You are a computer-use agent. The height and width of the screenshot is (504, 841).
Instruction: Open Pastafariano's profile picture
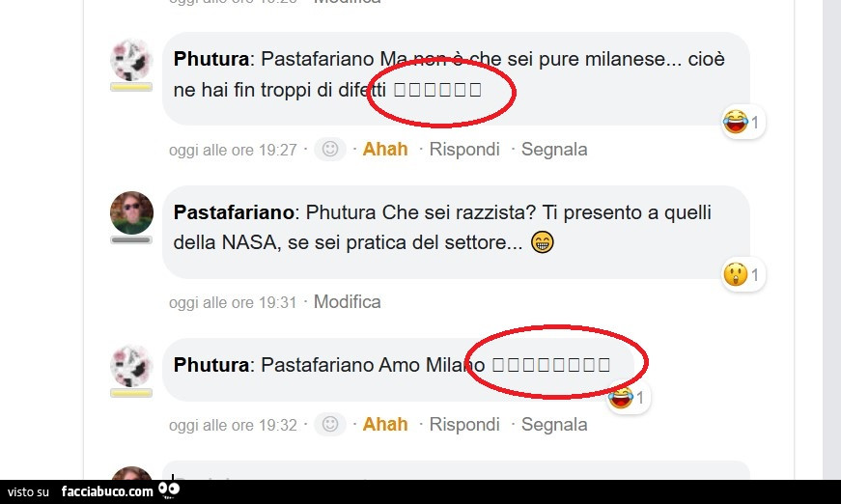(131, 212)
